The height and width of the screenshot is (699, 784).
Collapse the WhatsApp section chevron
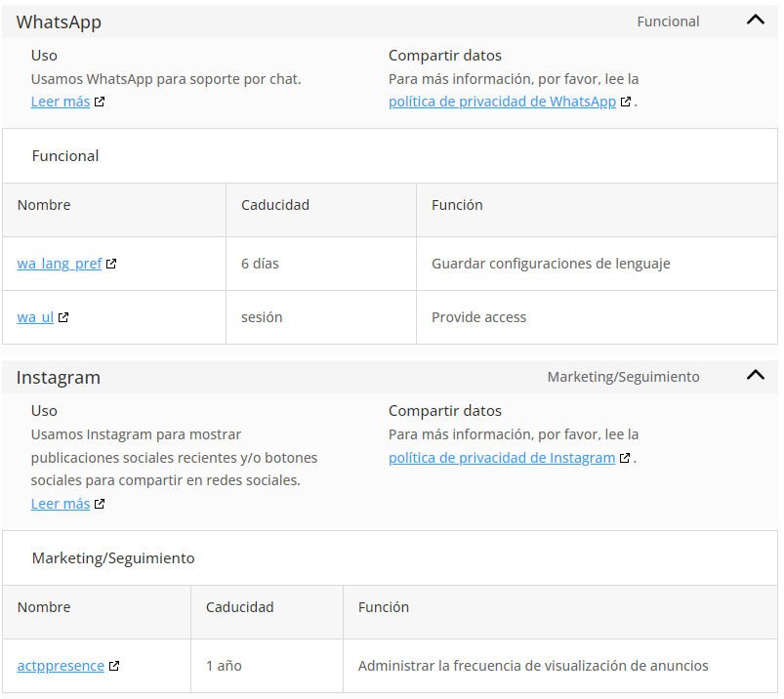point(755,20)
